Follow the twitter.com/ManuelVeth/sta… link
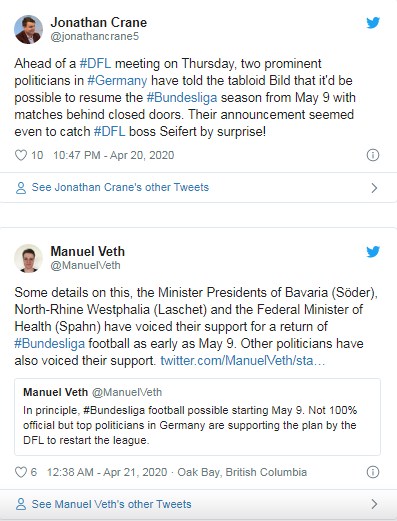Viewport: 397px width, 521px height. (243, 361)
